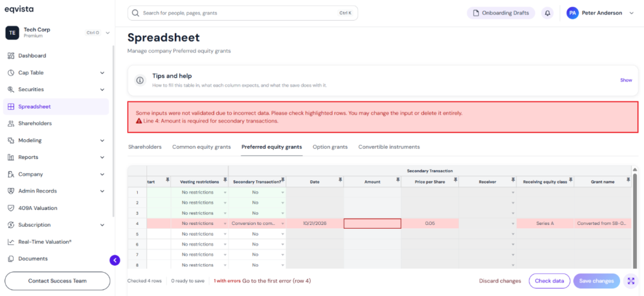
Task: Click the 0.05 price per share cell
Action: point(430,223)
